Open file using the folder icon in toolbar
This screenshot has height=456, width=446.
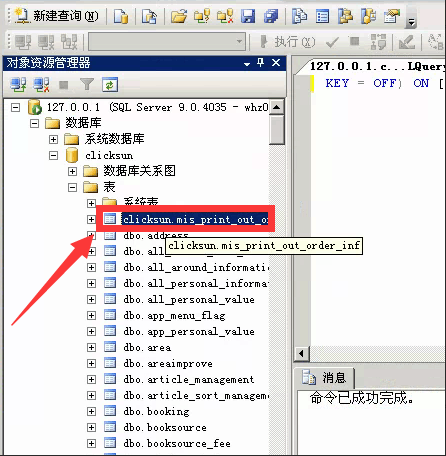click(179, 16)
